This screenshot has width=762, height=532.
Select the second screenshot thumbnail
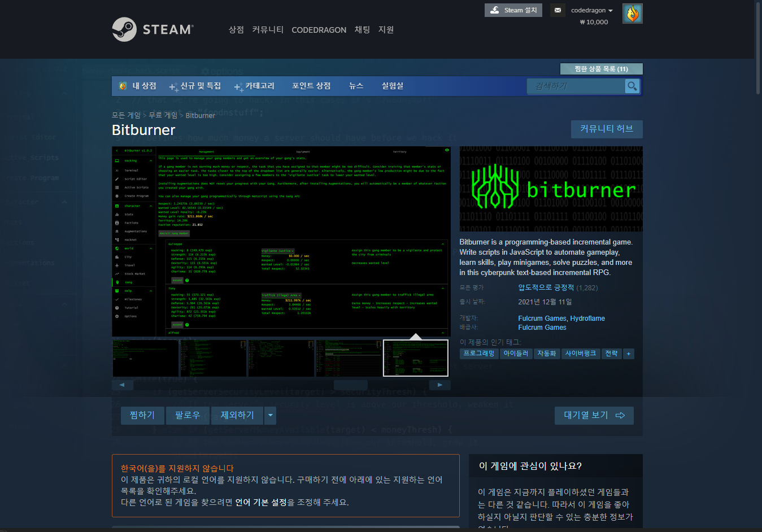214,358
